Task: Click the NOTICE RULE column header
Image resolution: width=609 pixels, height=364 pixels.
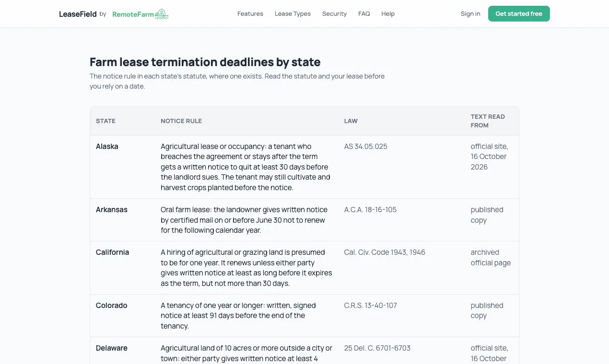Action: tap(181, 121)
